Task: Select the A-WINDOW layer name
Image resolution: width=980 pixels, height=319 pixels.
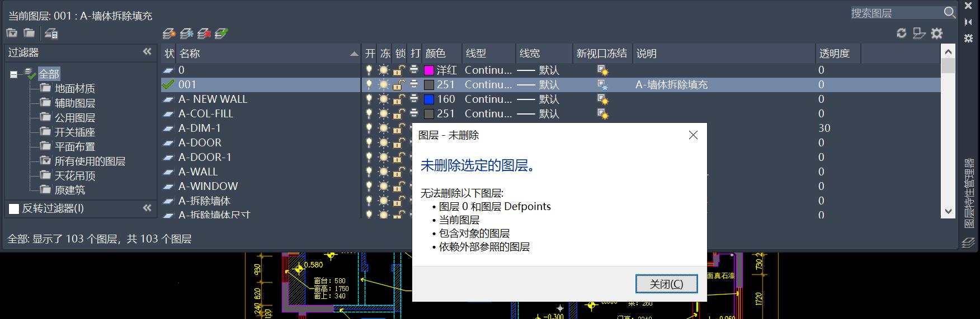Action: (208, 186)
